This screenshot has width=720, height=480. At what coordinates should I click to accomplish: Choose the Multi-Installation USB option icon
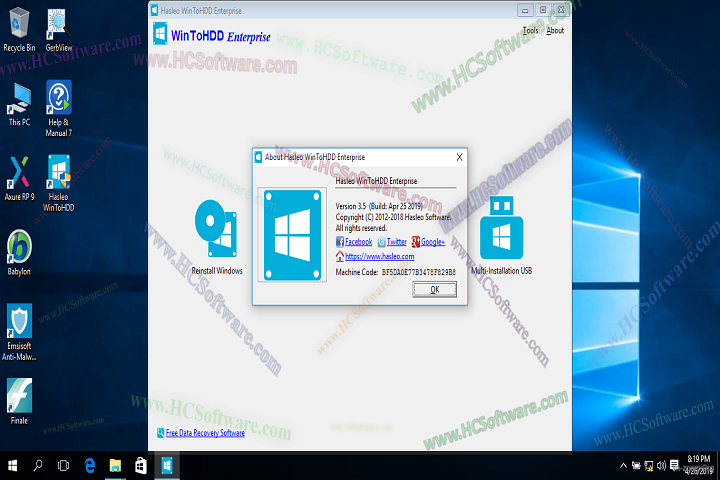501,228
